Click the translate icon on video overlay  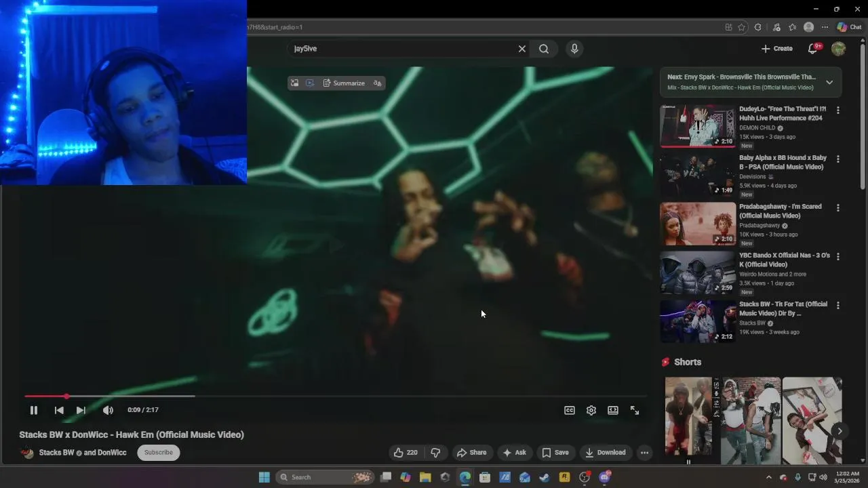(x=377, y=83)
